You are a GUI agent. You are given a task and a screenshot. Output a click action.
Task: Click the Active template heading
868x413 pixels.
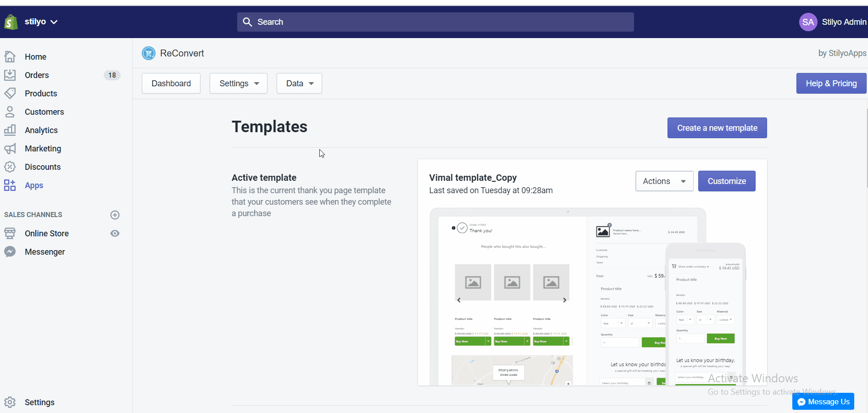click(264, 178)
